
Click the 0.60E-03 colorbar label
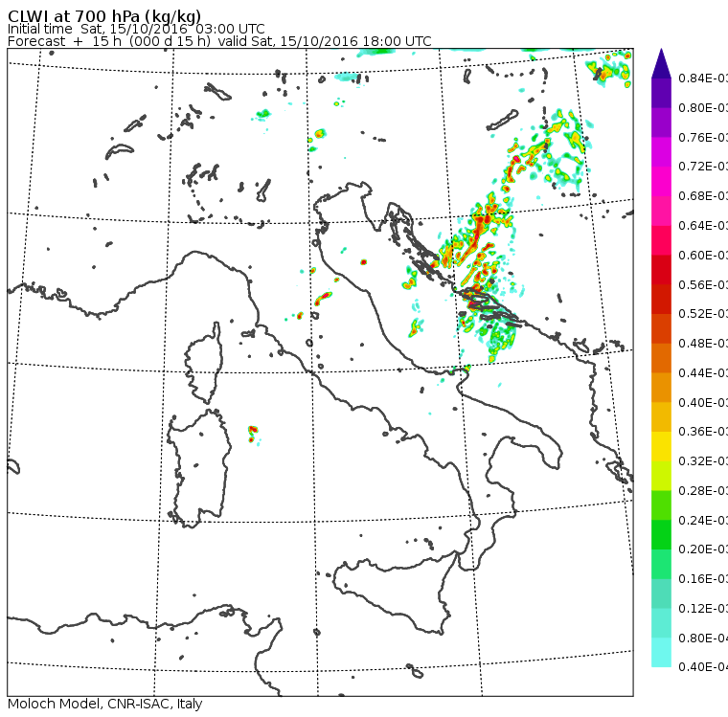[703, 256]
